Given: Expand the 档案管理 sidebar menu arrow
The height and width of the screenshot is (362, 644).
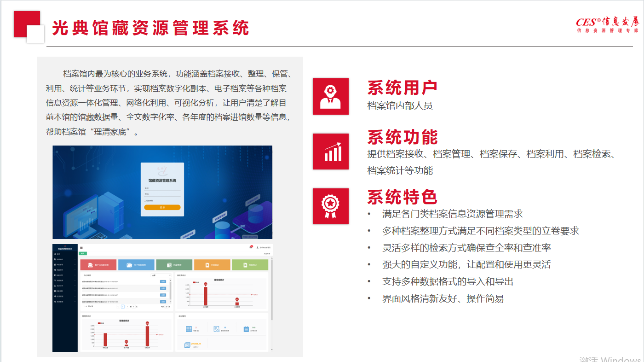Looking at the screenshot, I should click(x=75, y=264).
